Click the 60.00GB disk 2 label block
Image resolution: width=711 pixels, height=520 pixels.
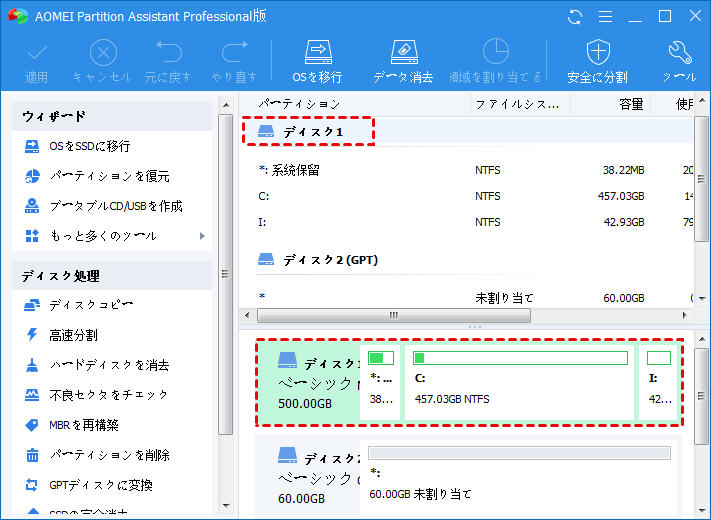308,478
